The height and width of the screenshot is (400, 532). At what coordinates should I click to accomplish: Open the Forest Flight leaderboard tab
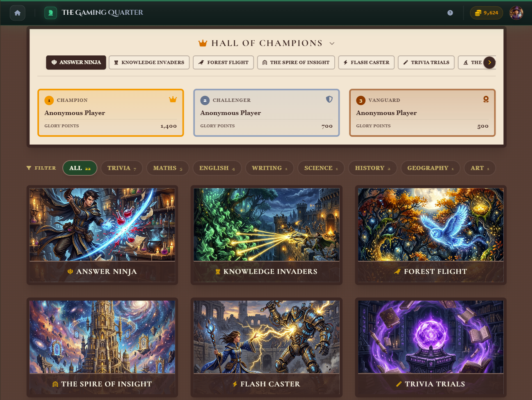click(x=224, y=62)
